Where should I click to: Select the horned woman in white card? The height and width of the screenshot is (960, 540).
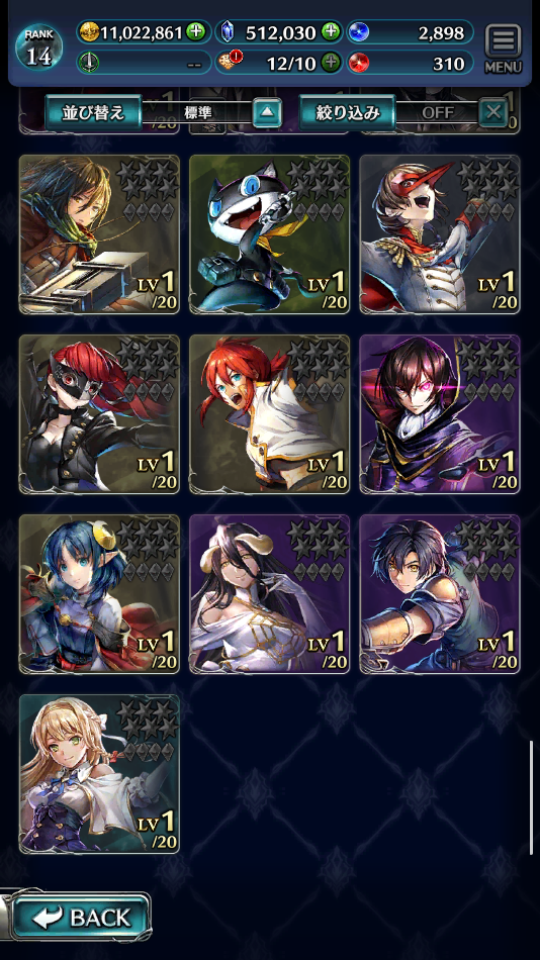point(269,594)
